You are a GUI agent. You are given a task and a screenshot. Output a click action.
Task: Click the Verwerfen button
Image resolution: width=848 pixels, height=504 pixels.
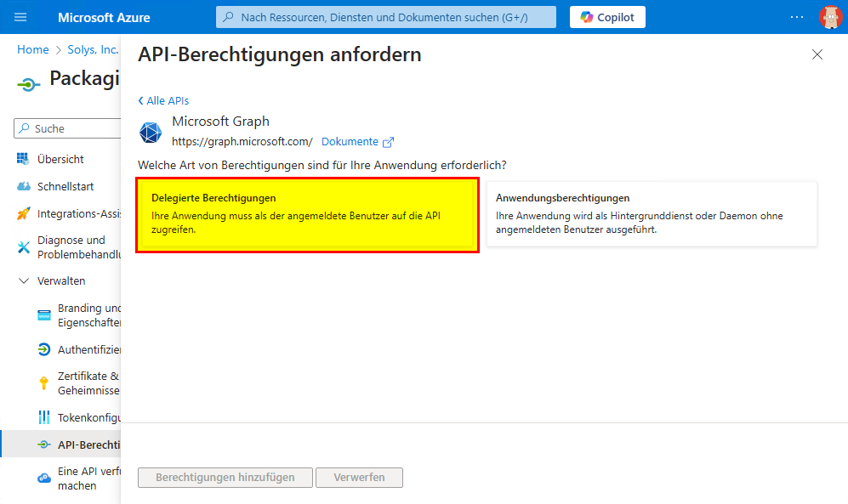tap(359, 478)
